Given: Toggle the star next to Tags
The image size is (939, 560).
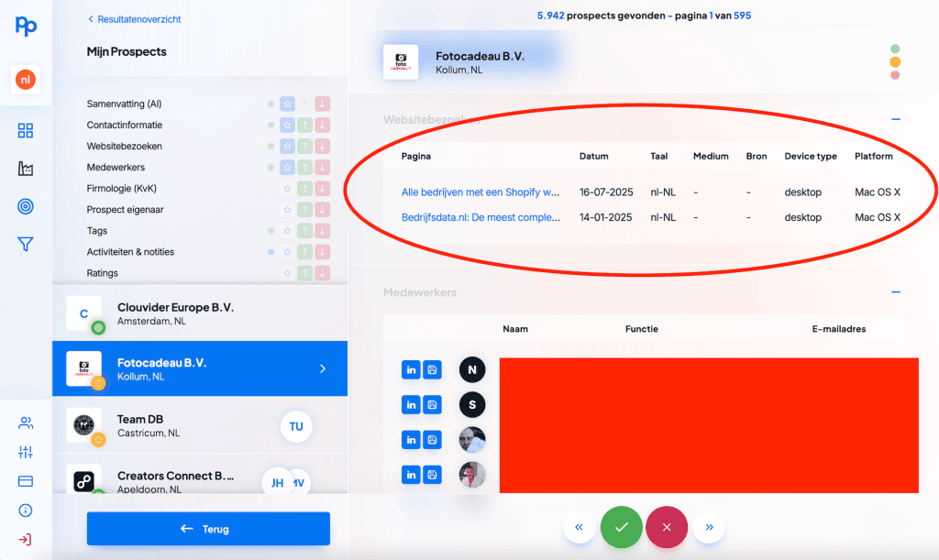Looking at the screenshot, I should 287,231.
